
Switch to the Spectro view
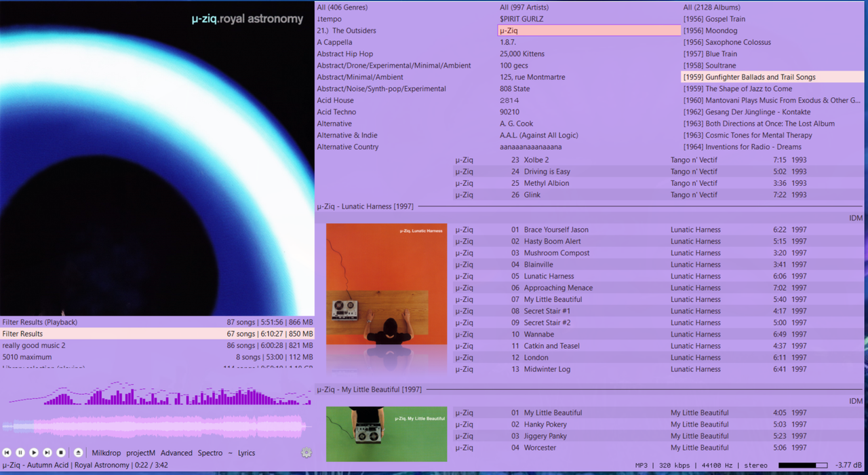coord(210,453)
